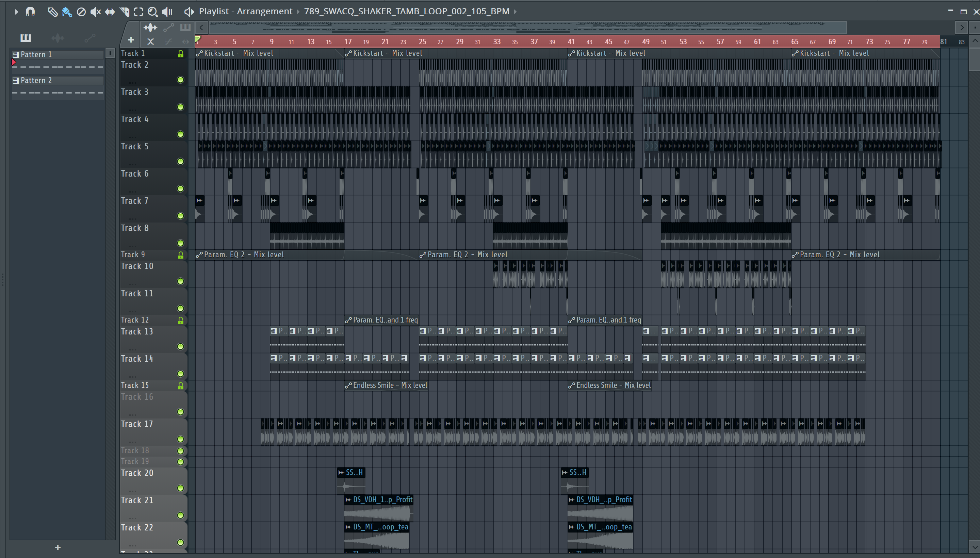Click the lock icon on Track 15
980x558 pixels.
pyautogui.click(x=180, y=385)
